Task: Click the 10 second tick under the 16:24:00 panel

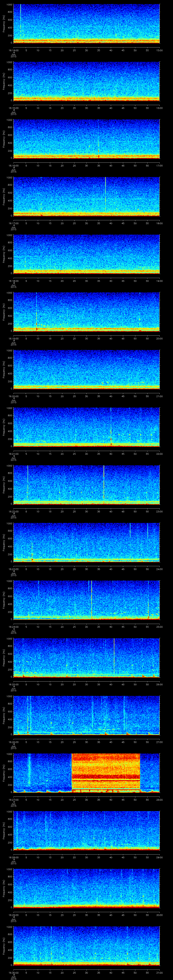Action: (x=38, y=627)
